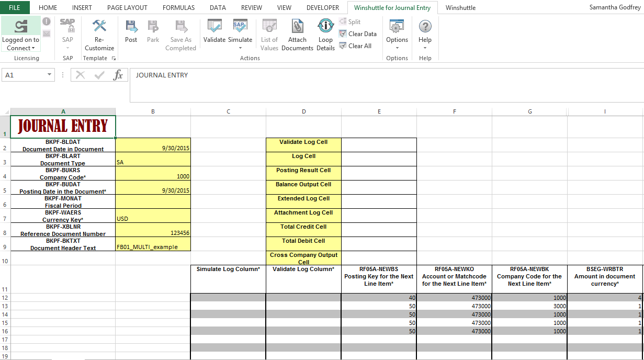Open Re-Customize template tool
The width and height of the screenshot is (644, 360).
(x=99, y=35)
